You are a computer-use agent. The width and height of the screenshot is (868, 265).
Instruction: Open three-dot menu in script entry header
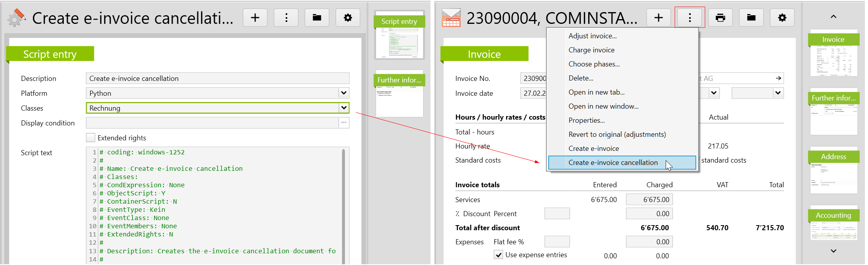[286, 18]
